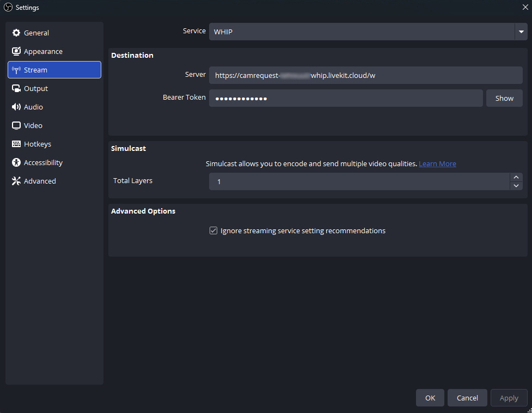Screen dimensions: 532x413
Task: Click the Video monitor icon
Action: [x=16, y=125]
